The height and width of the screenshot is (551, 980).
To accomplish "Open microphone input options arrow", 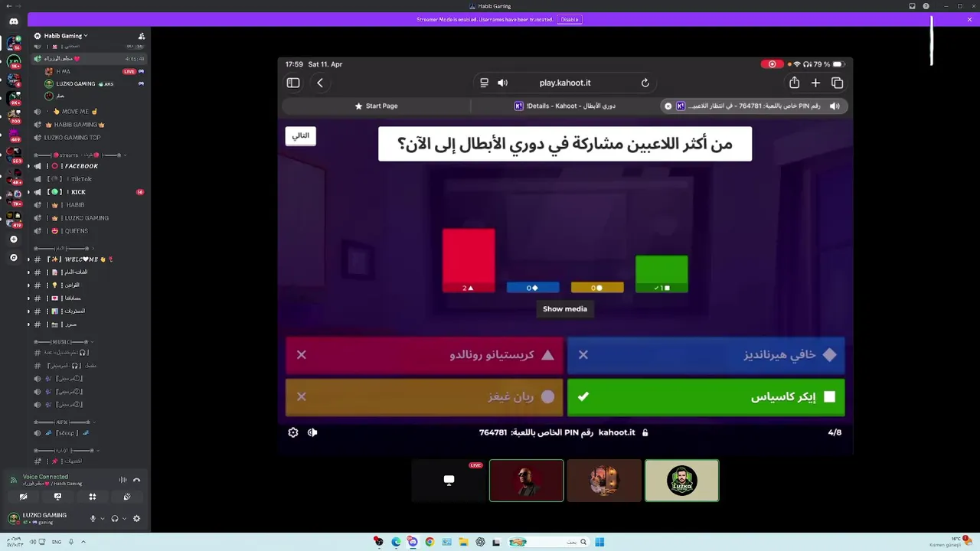I will [x=103, y=519].
